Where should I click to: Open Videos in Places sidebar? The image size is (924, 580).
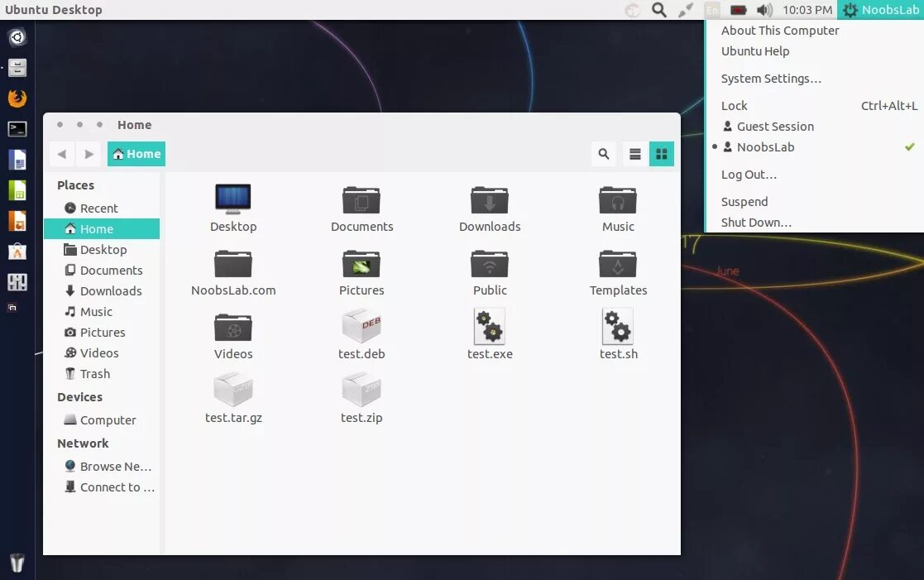pos(102,352)
